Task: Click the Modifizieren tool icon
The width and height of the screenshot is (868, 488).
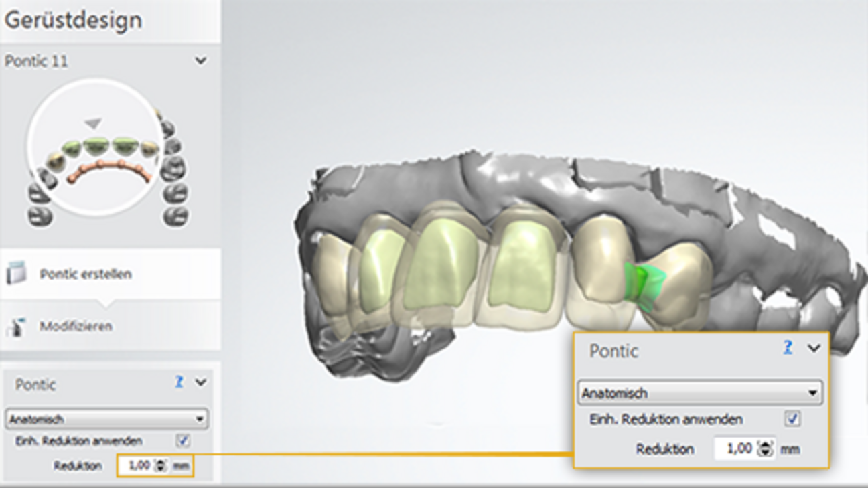Action: 16,327
